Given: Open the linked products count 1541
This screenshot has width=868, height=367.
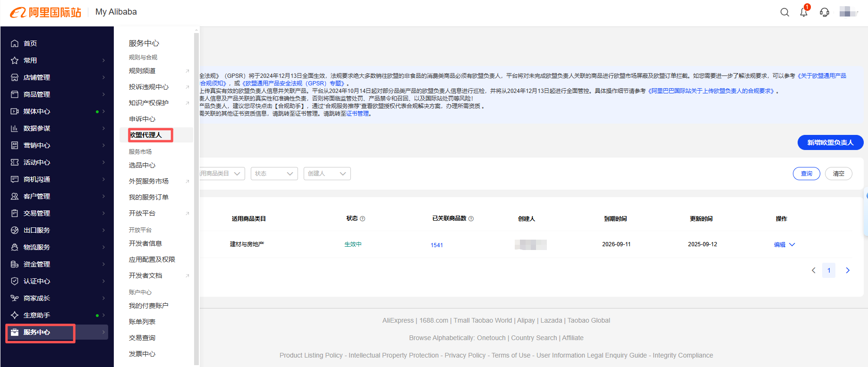Looking at the screenshot, I should click(436, 245).
